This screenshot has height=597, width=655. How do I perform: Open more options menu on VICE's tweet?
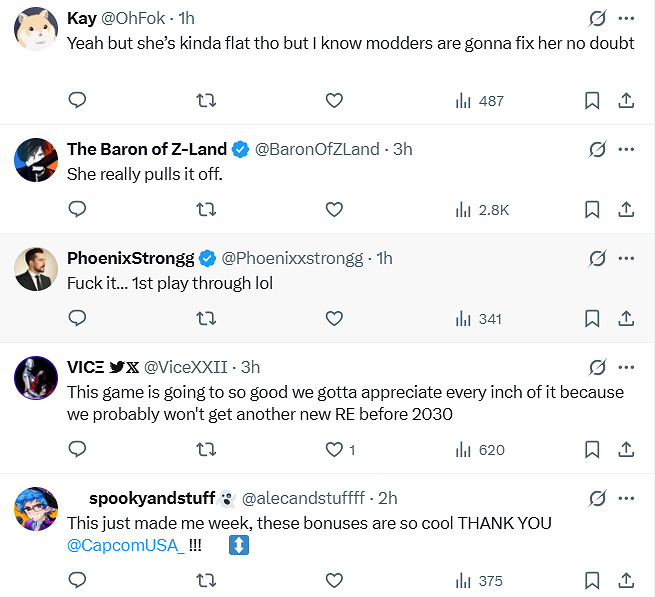[626, 367]
